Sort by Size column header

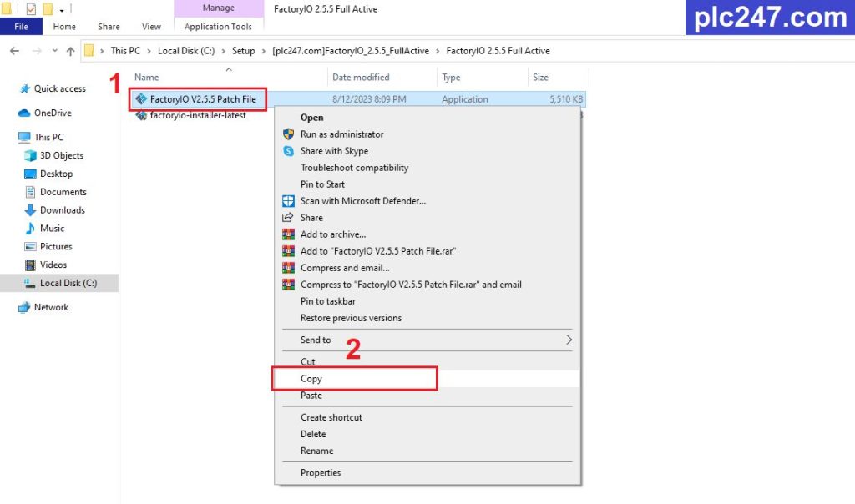(540, 78)
